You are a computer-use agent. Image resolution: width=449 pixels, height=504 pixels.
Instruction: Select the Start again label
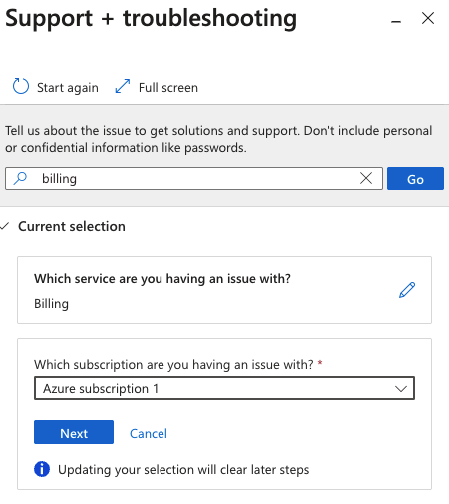(x=68, y=88)
